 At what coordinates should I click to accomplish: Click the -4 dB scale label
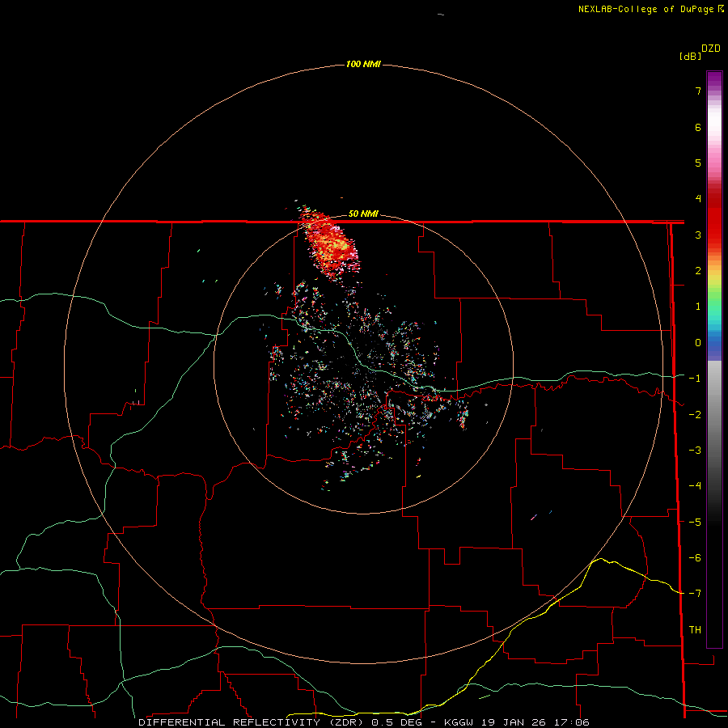point(695,486)
